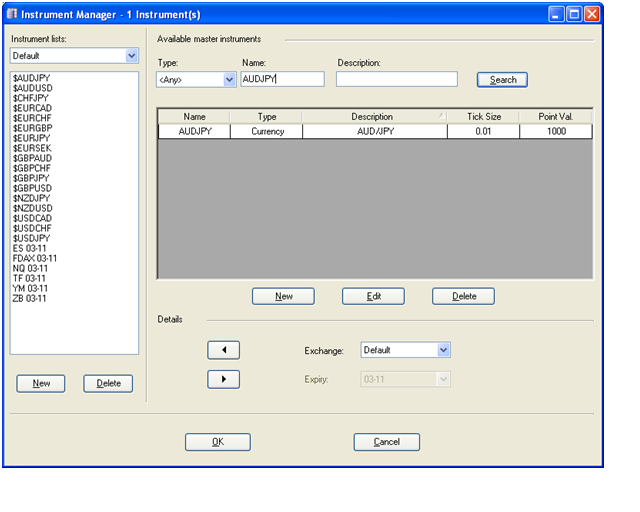Screen dimensions: 640x512
Task: Focus the empty Description search field
Action: [x=396, y=80]
